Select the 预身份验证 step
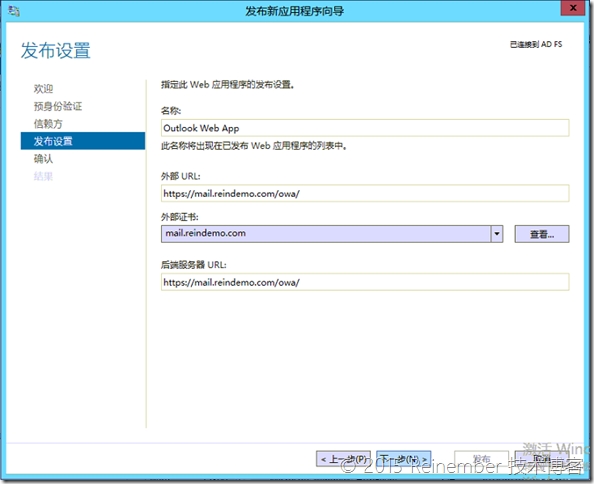594x484 pixels. click(x=58, y=106)
